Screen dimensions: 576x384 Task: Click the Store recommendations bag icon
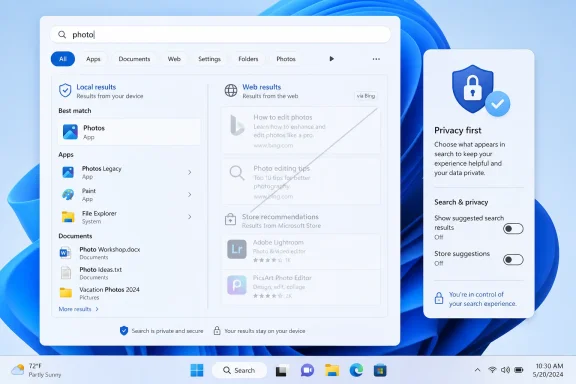230,219
